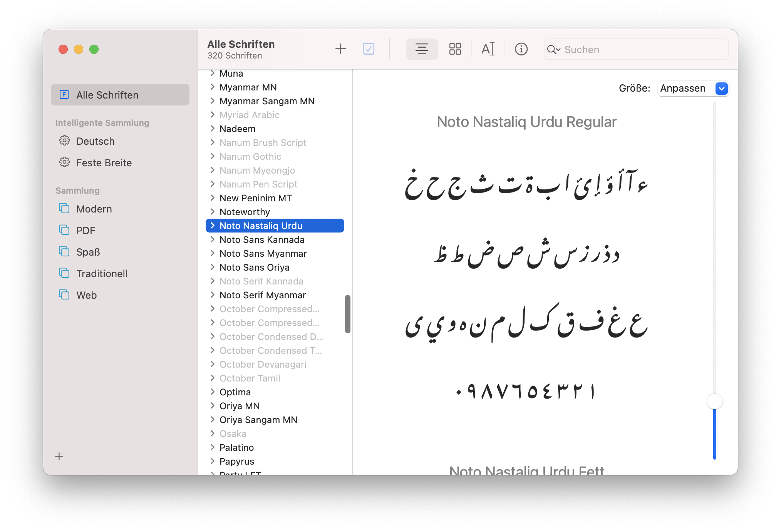Click the font size slider knob
Image resolution: width=781 pixels, height=532 pixels.
pos(714,402)
